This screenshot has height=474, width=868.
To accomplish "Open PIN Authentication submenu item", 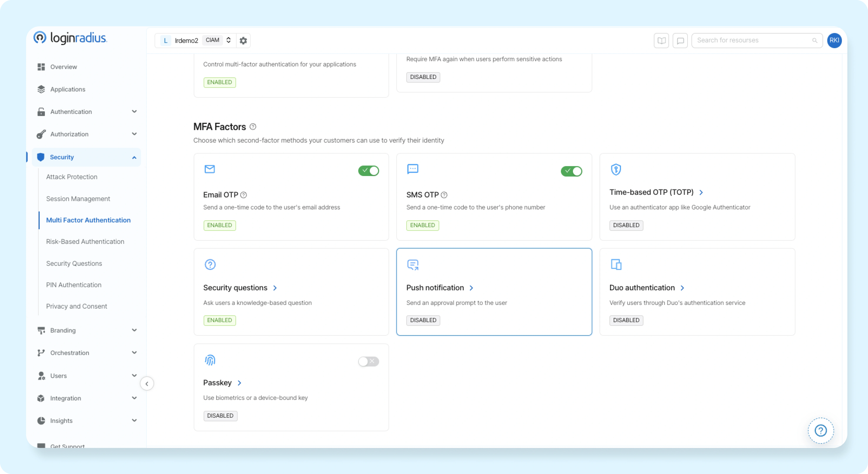I will click(74, 285).
